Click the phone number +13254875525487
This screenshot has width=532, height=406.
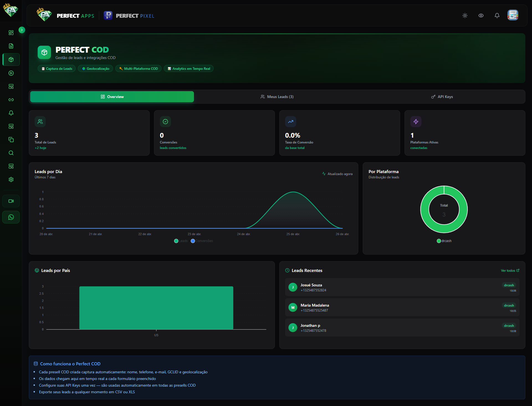point(314,310)
